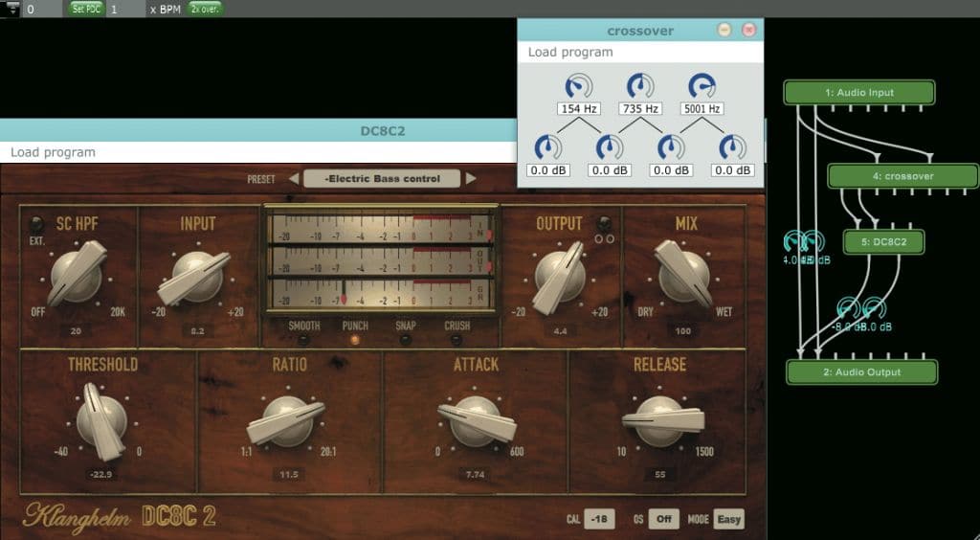Screen dimensions: 980x540
Task: Click the SC HPF value 20
Action: (x=76, y=331)
